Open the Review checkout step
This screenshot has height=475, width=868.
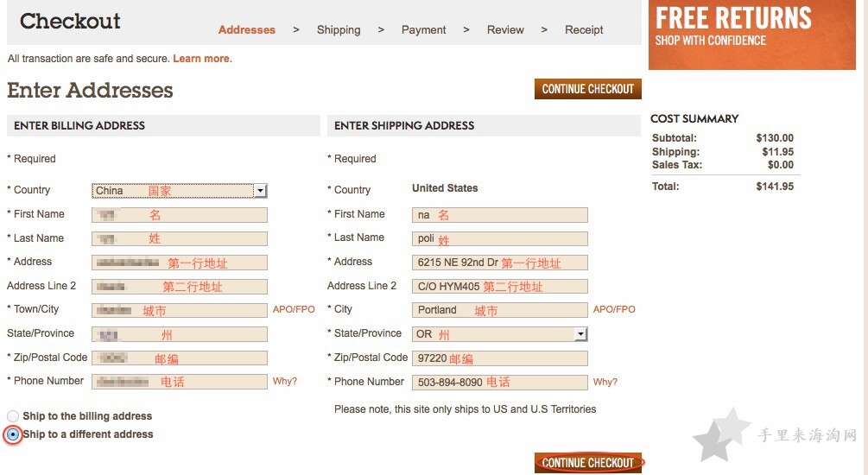505,30
